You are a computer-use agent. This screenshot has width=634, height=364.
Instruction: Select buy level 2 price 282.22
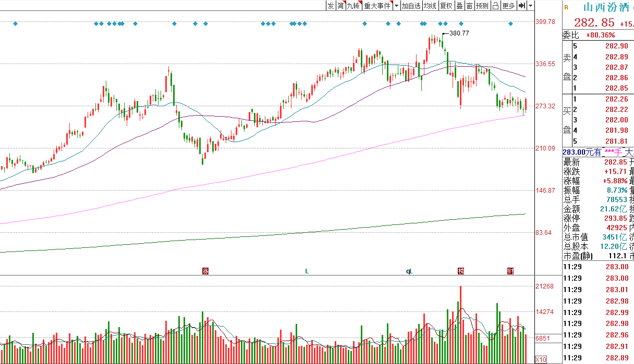click(616, 109)
